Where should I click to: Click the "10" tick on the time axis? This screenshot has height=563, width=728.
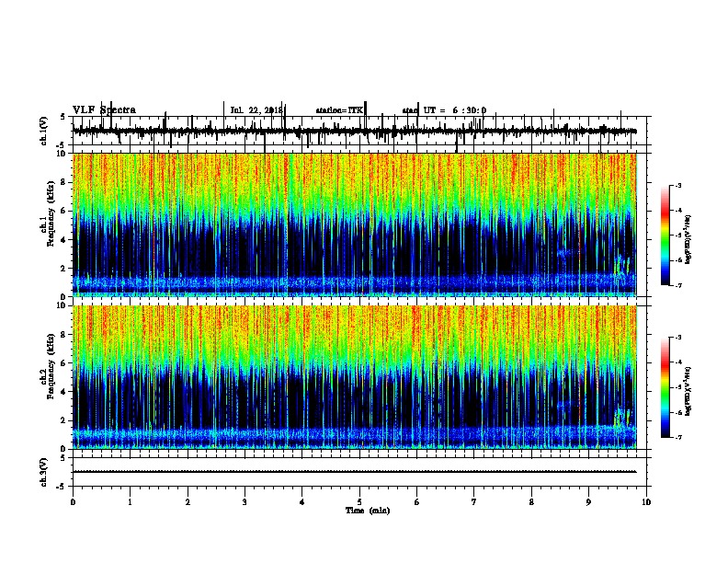click(x=646, y=502)
